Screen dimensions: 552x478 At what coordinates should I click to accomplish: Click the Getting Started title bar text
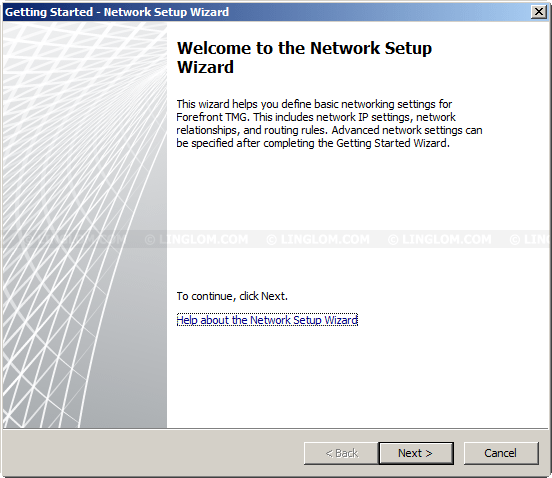pyautogui.click(x=49, y=12)
